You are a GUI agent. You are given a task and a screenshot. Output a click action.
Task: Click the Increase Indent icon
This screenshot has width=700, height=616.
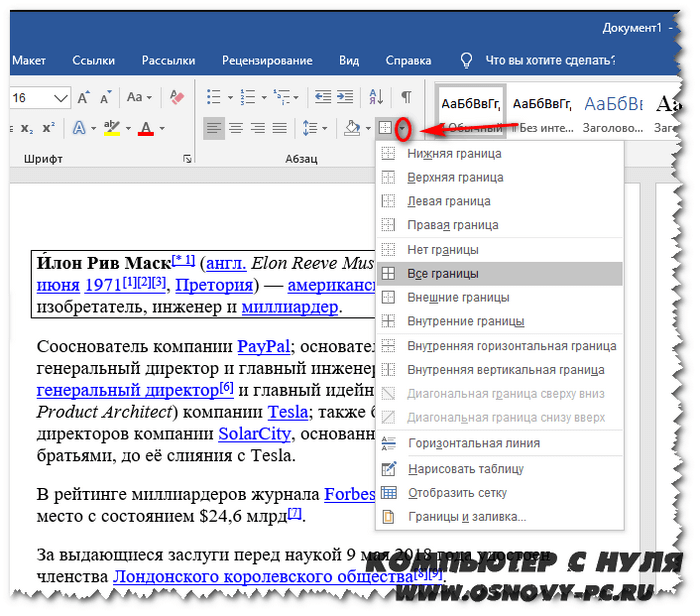(x=345, y=97)
